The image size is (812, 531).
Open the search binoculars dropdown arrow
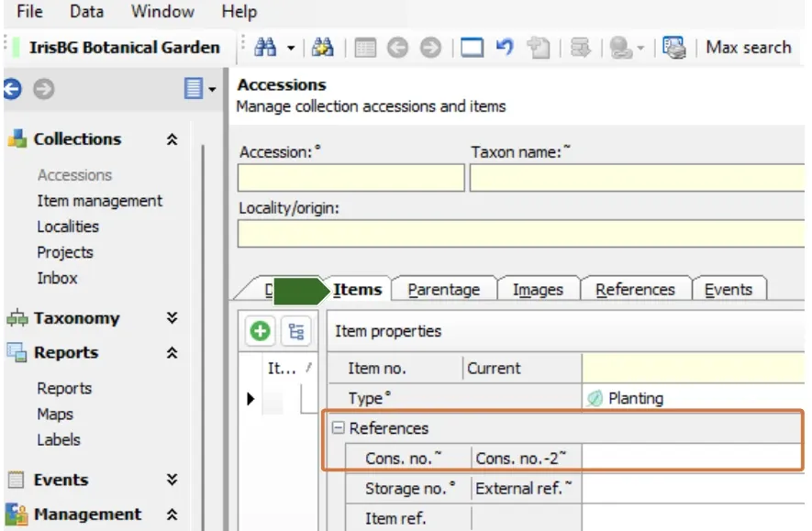click(x=291, y=49)
